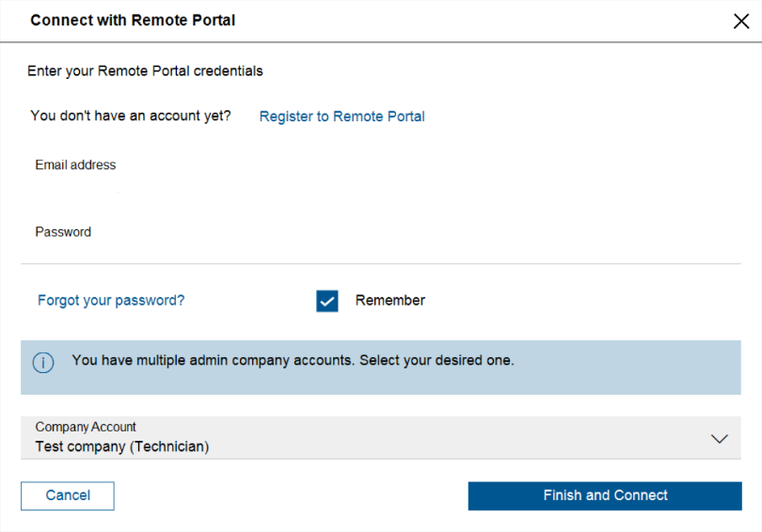Expand the Company Account chevron arrow
Image resolution: width=762 pixels, height=532 pixels.
720,439
